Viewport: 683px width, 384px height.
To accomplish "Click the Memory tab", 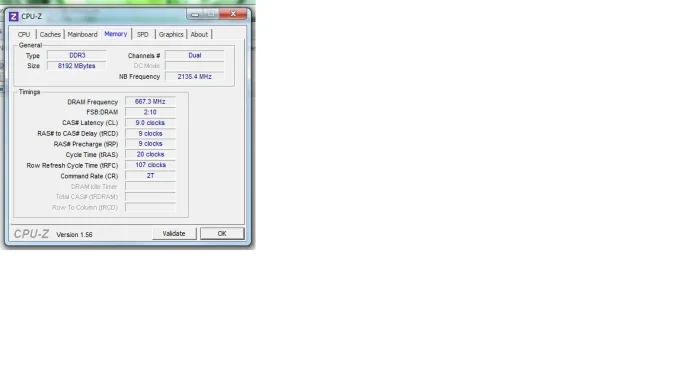I will tap(116, 34).
